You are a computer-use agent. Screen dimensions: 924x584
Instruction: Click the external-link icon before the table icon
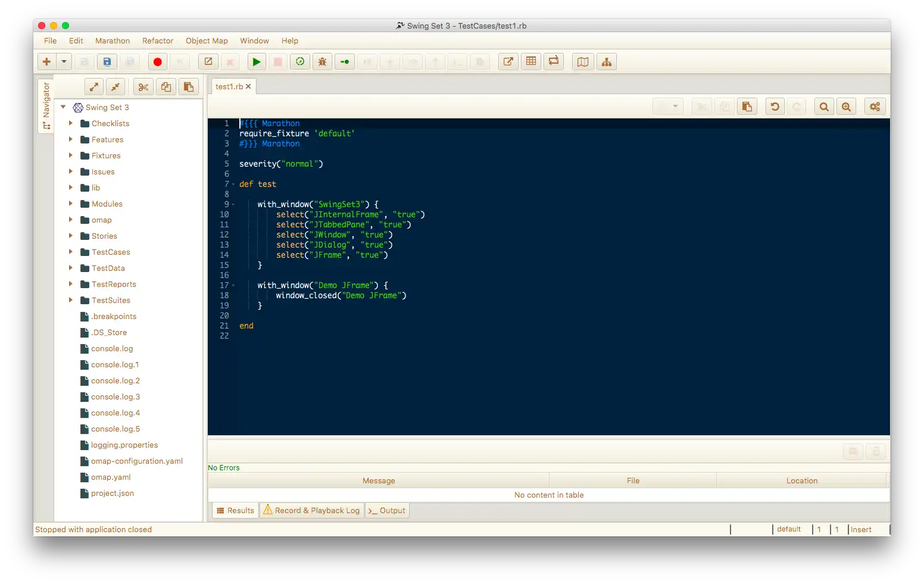[x=508, y=62]
